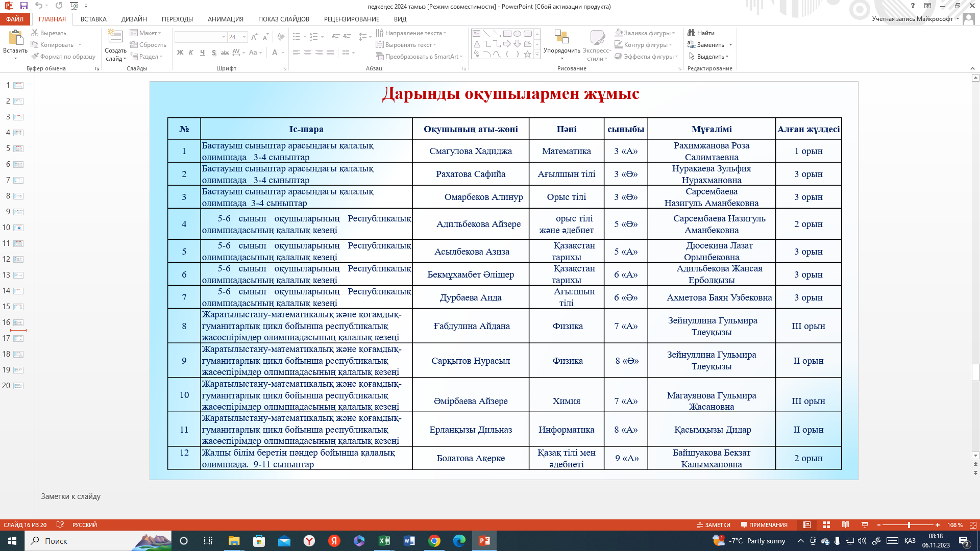This screenshot has width=980, height=551.
Task: Click the Find (Найти) binoculars button
Action: (701, 33)
